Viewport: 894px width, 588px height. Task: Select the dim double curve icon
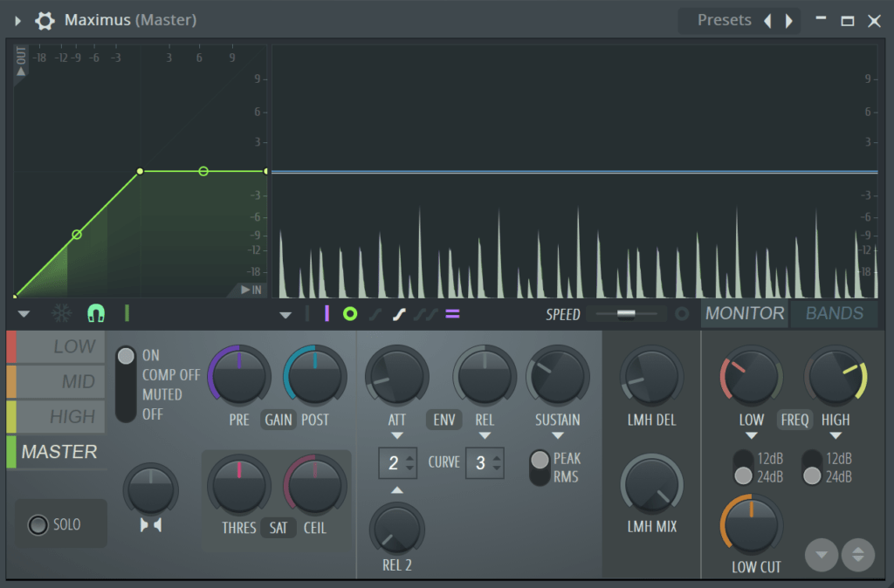coord(425,314)
